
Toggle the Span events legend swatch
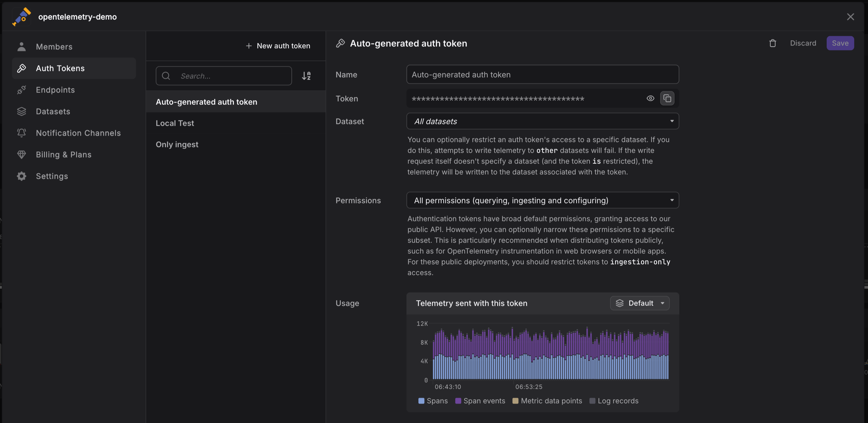[x=458, y=401]
